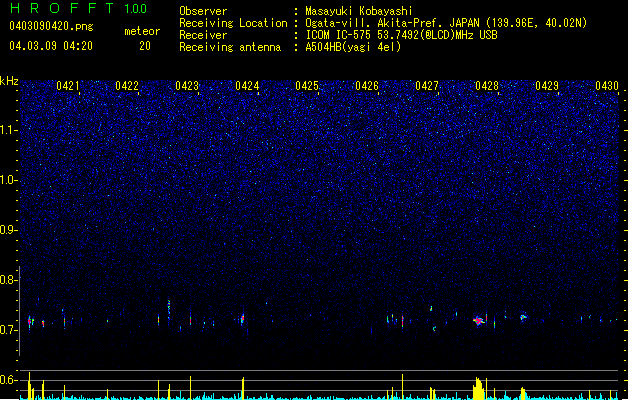Image resolution: width=629 pixels, height=400 pixels.
Task: Click the 0423 time marker
Action: coord(187,86)
